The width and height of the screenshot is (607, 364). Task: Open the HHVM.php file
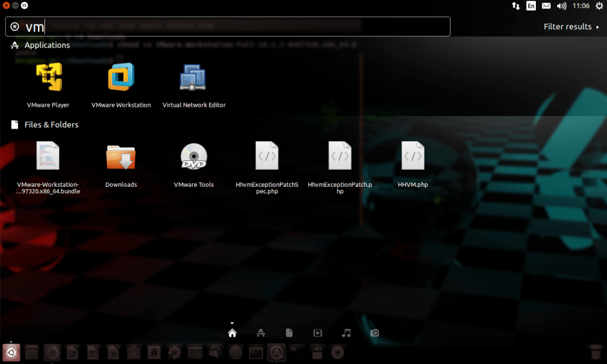pos(413,165)
